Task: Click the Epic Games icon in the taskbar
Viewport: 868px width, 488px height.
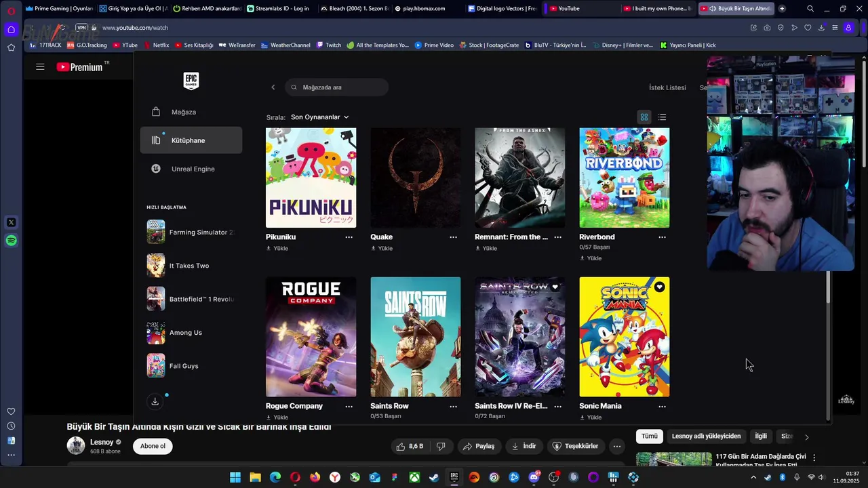Action: [x=454, y=477]
